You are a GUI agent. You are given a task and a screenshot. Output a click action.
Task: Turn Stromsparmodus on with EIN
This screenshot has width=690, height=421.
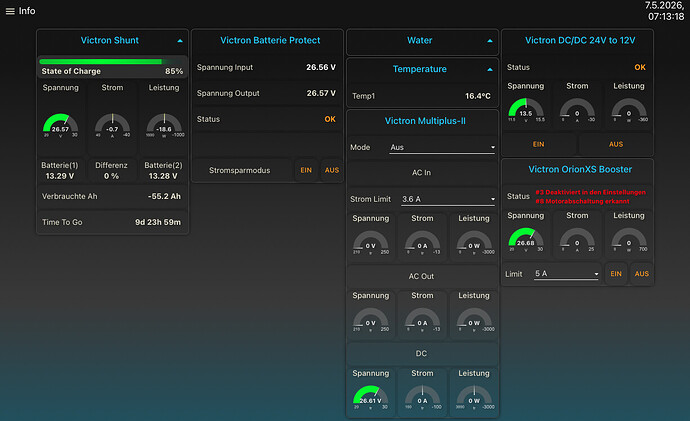[x=306, y=170]
